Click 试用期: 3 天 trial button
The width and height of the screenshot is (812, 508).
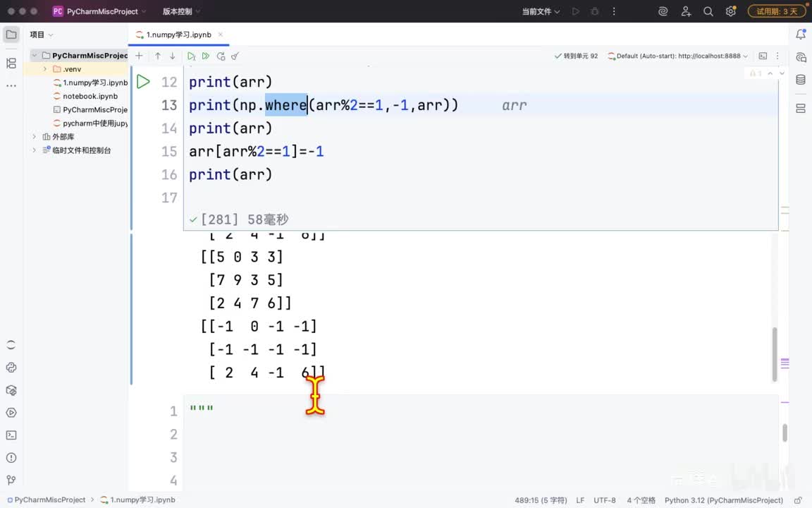tap(777, 11)
